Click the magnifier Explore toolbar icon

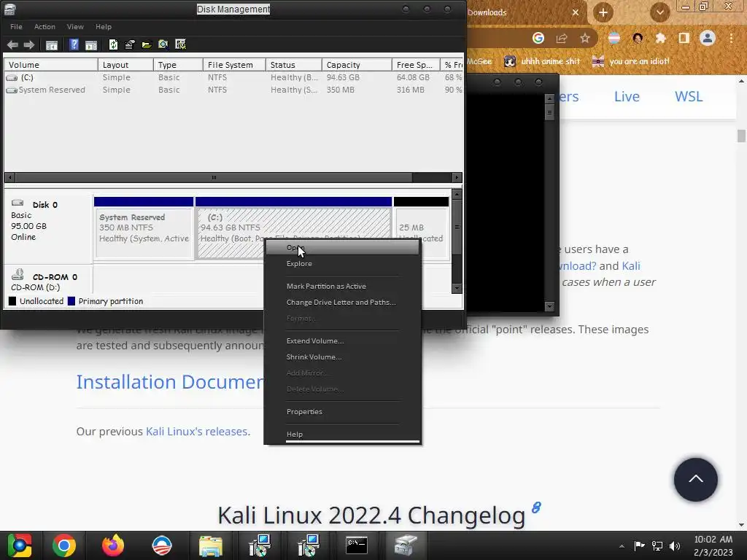coord(163,44)
